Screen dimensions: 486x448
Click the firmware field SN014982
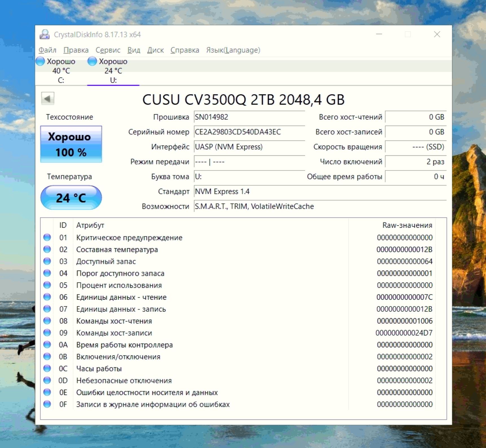click(249, 117)
